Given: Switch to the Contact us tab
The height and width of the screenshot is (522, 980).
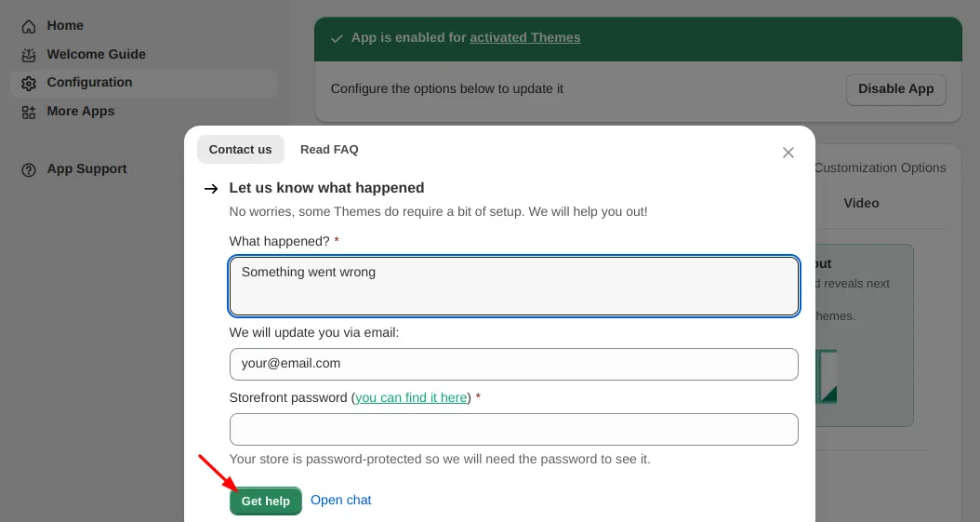Looking at the screenshot, I should [x=240, y=150].
